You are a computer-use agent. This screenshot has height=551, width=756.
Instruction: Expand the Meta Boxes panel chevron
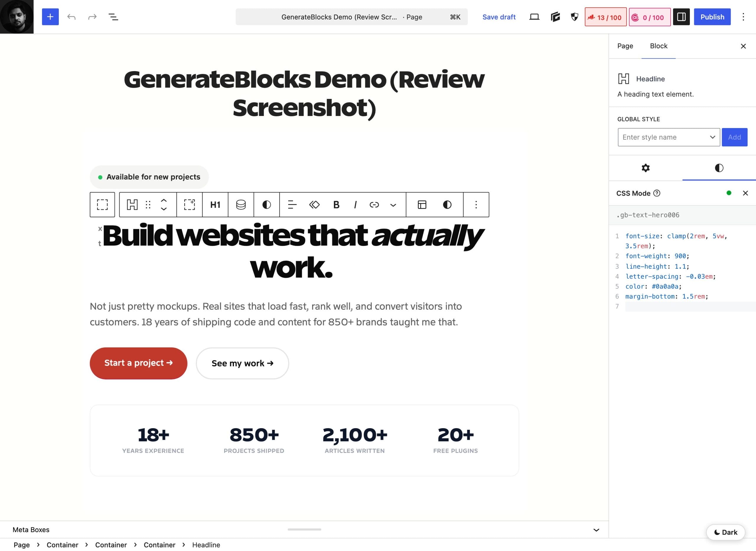click(596, 530)
